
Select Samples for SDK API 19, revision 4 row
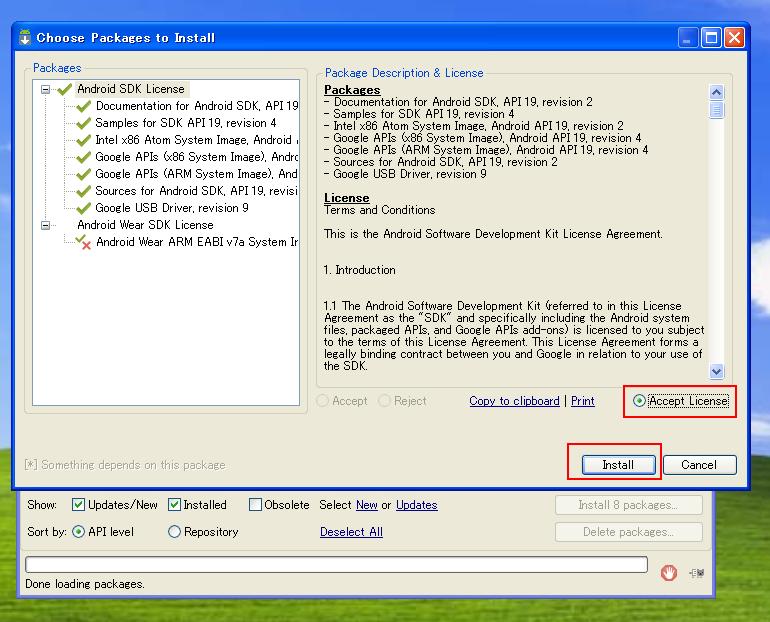point(186,123)
